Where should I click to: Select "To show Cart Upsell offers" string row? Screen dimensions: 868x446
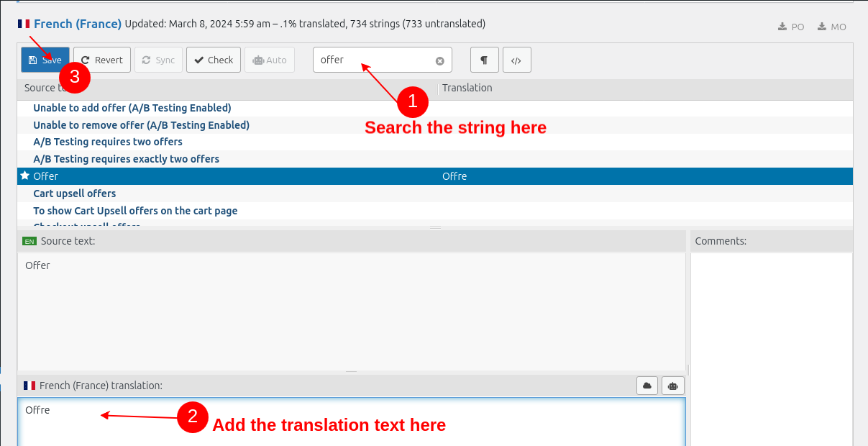135,211
